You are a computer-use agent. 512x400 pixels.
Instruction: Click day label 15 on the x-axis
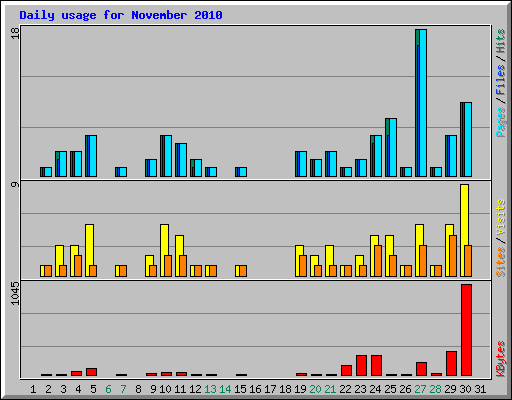coord(240,389)
